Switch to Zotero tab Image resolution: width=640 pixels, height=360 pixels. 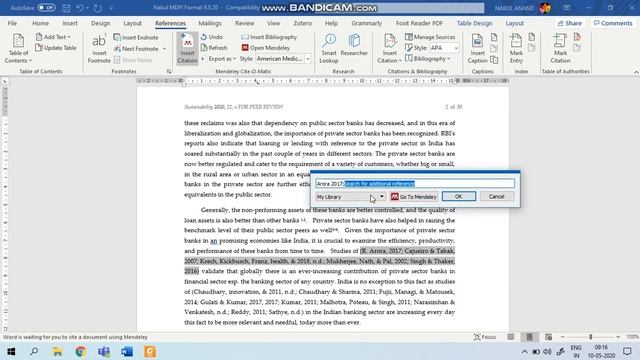(302, 23)
